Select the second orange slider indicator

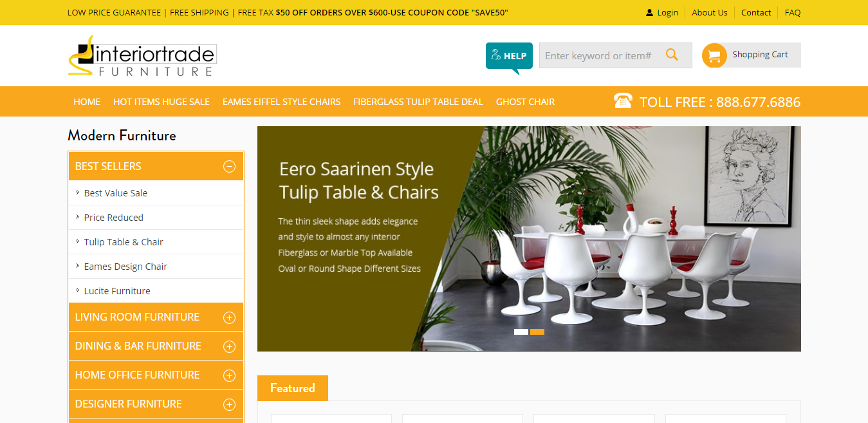pyautogui.click(x=537, y=332)
